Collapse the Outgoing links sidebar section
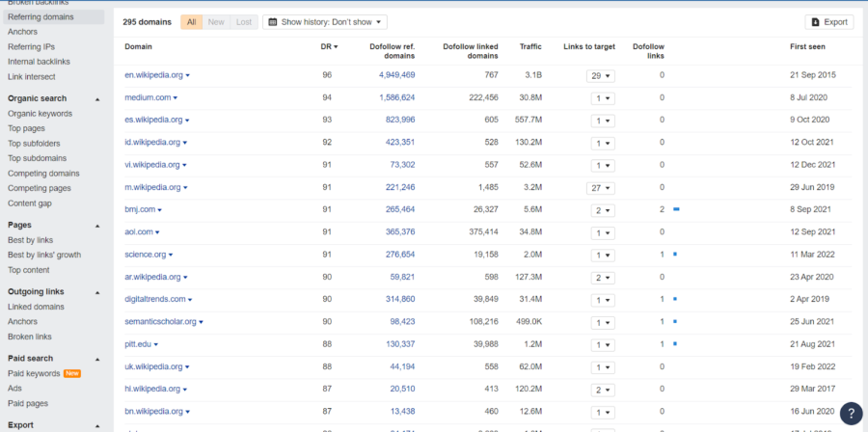Image resolution: width=868 pixels, height=432 pixels. click(x=98, y=292)
